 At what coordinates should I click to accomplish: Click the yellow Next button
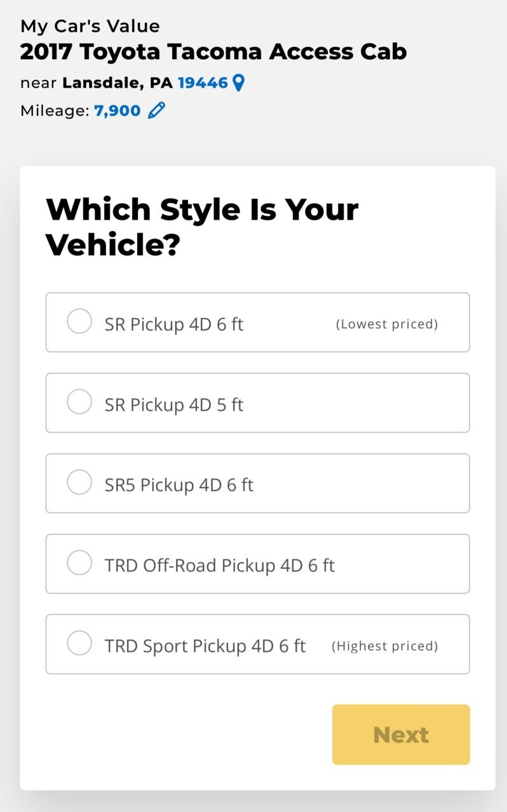401,735
